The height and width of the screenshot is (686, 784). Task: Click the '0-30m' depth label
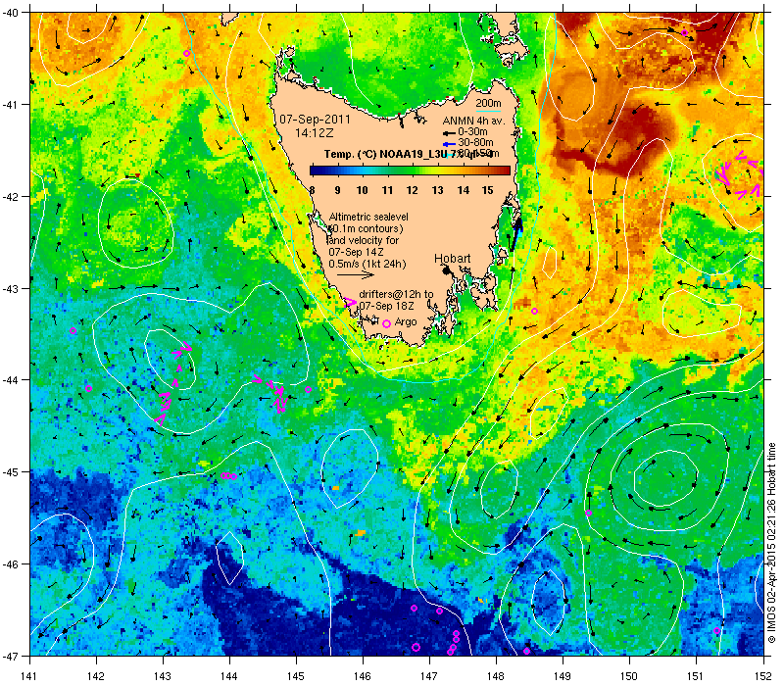point(472,132)
